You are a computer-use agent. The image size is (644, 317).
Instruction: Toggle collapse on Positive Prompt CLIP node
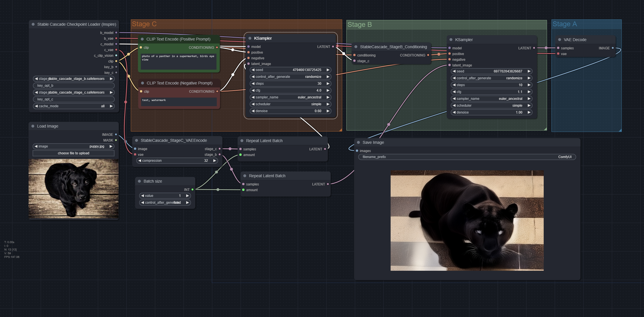[x=142, y=39]
